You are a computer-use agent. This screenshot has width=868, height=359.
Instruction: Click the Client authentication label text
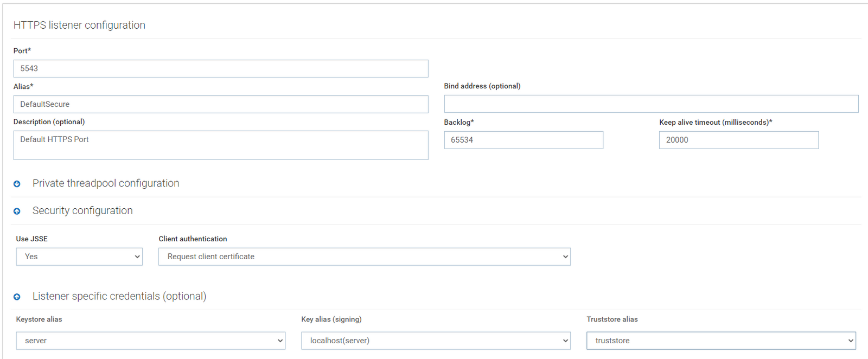193,239
